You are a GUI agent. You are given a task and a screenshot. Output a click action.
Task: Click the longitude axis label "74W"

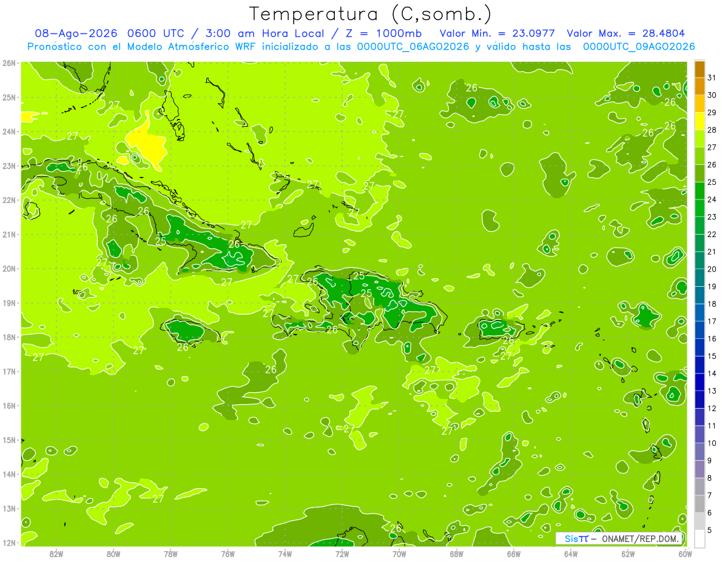285,553
